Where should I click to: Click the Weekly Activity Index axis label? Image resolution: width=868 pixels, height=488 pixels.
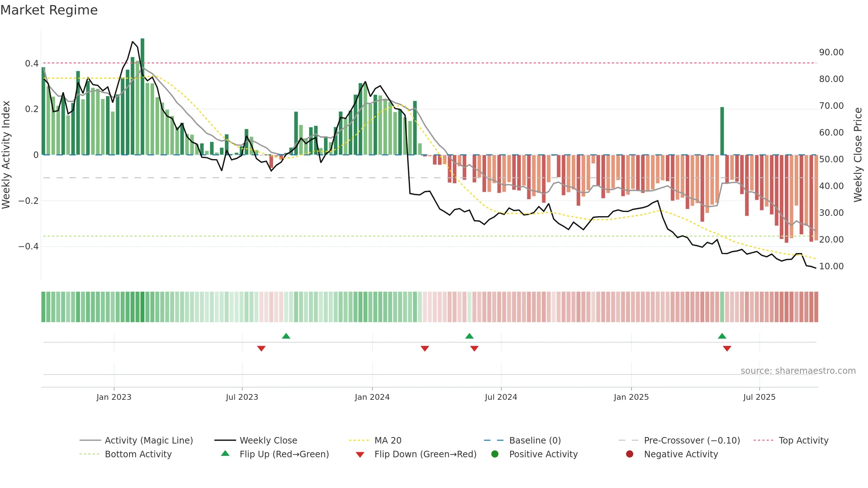pyautogui.click(x=6, y=155)
